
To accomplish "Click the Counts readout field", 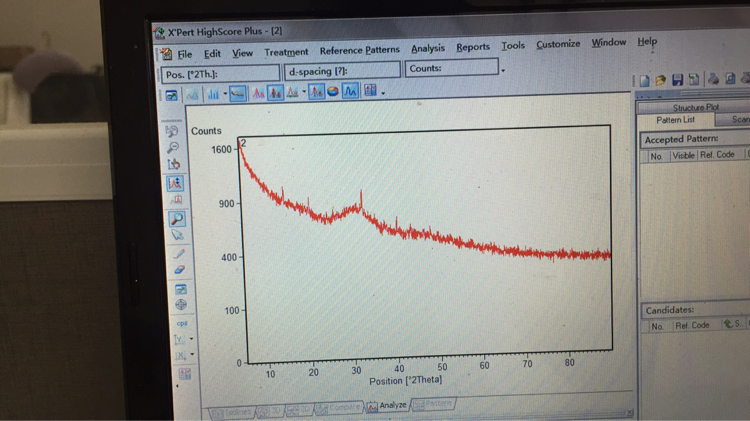I will (452, 68).
